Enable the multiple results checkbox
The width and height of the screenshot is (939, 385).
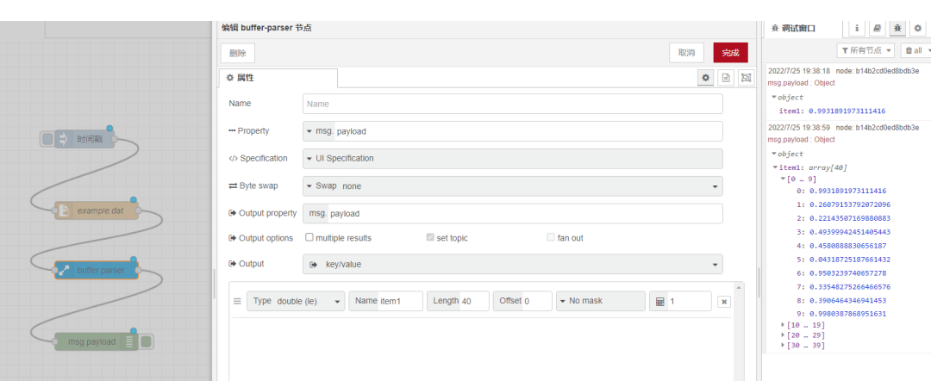pos(309,238)
